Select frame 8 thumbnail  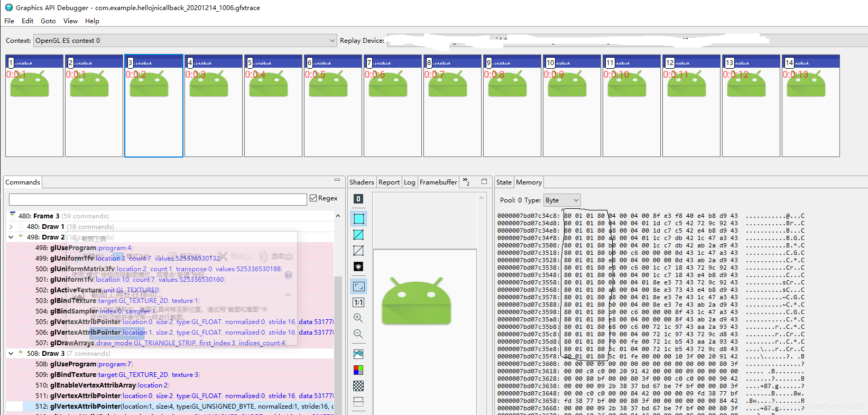click(x=453, y=106)
